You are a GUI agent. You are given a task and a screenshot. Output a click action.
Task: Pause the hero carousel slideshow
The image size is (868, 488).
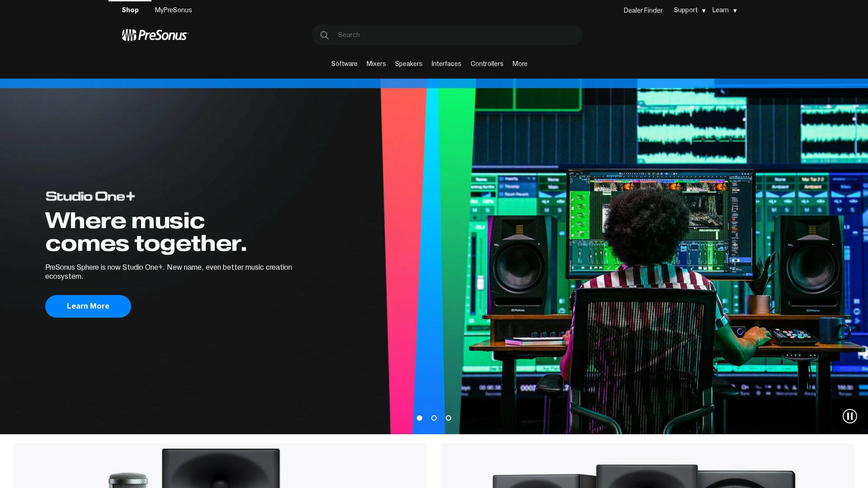click(850, 416)
